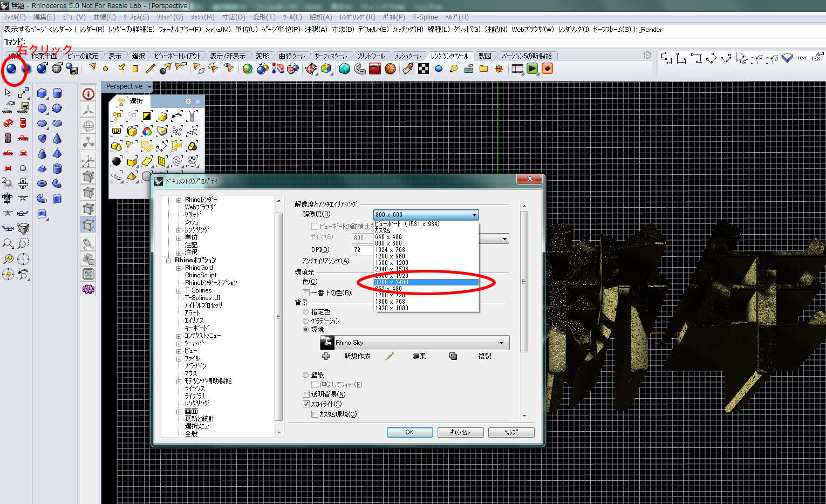
Task: Enable the 透明背景(N) checkbox
Action: (x=306, y=394)
